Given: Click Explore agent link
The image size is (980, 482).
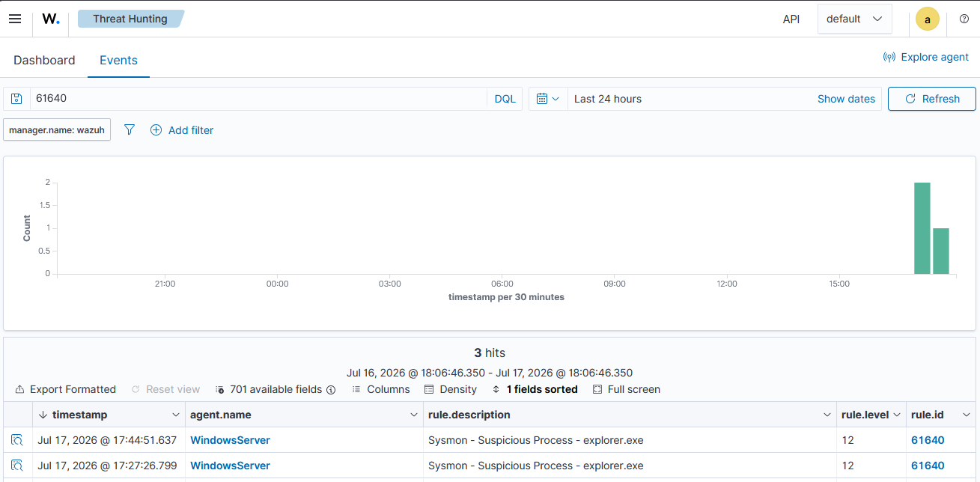Looking at the screenshot, I should pyautogui.click(x=926, y=57).
